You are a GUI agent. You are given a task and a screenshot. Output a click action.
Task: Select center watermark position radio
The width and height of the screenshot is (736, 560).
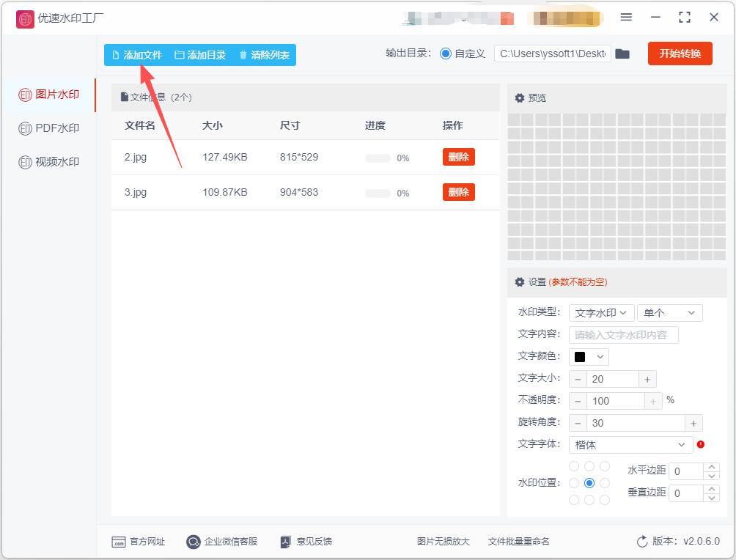(x=589, y=483)
